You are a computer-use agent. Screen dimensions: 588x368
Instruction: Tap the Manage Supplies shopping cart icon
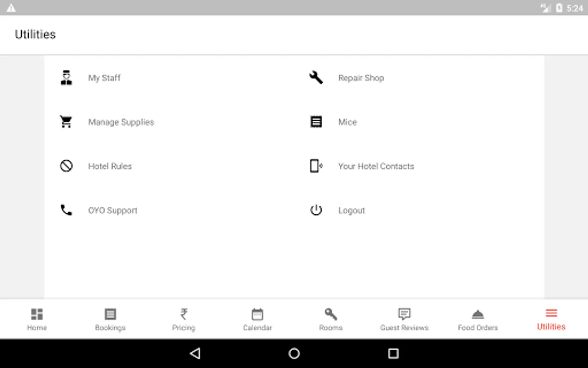point(66,122)
